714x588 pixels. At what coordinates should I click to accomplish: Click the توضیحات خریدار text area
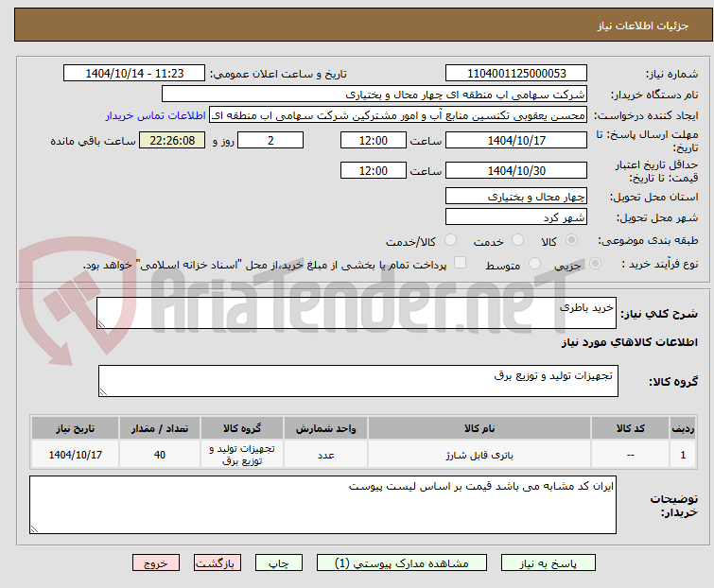pyautogui.click(x=322, y=505)
